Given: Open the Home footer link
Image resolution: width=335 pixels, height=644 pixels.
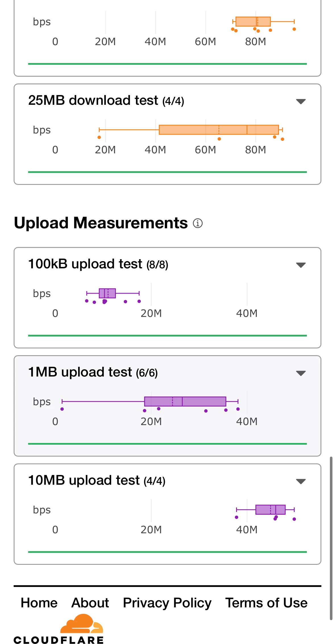Looking at the screenshot, I should (x=39, y=603).
